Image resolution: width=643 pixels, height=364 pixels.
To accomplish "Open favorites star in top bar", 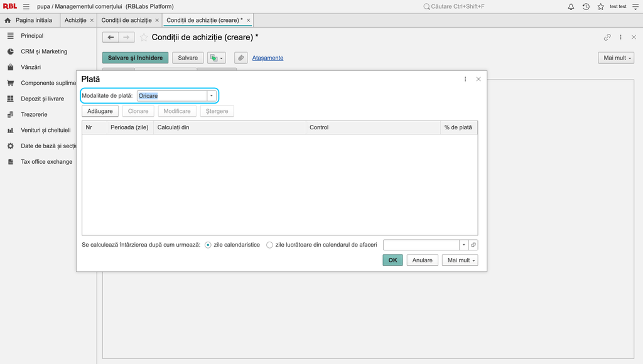I will (x=601, y=6).
